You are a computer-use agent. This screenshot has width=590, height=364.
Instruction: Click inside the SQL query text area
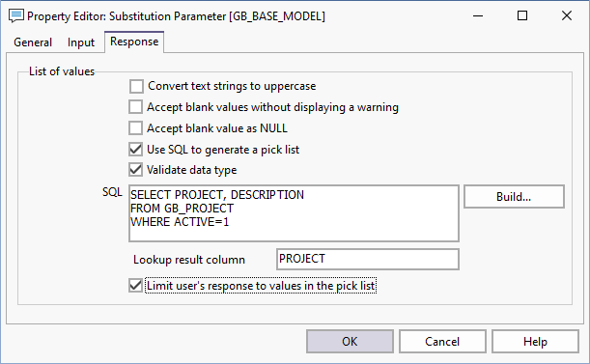[x=294, y=213]
